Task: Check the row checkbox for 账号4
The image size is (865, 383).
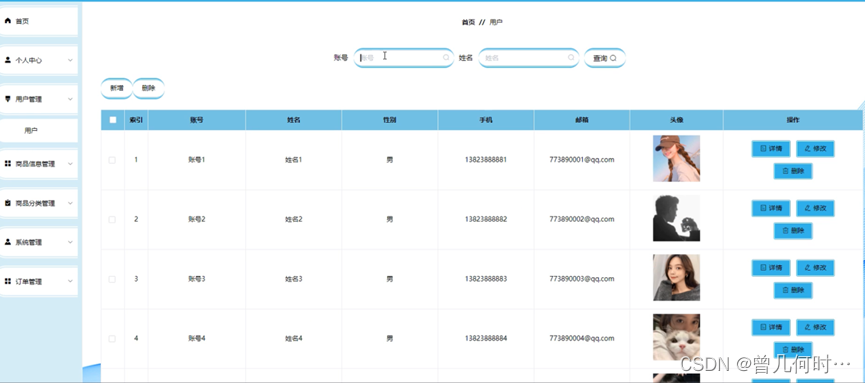Action: [x=112, y=339]
